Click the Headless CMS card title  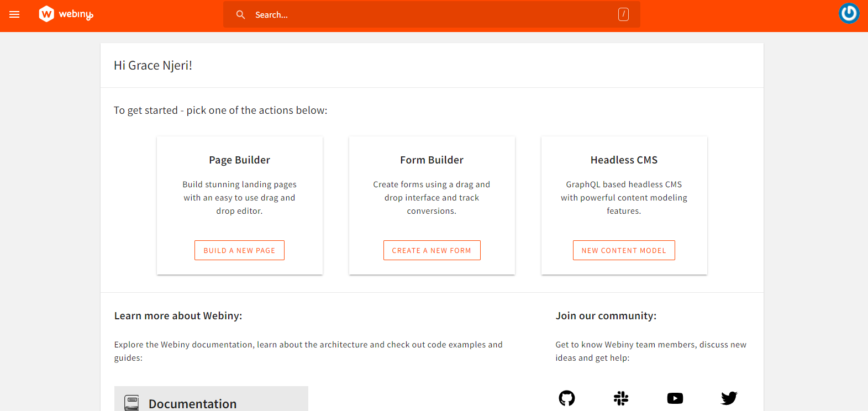click(x=624, y=160)
